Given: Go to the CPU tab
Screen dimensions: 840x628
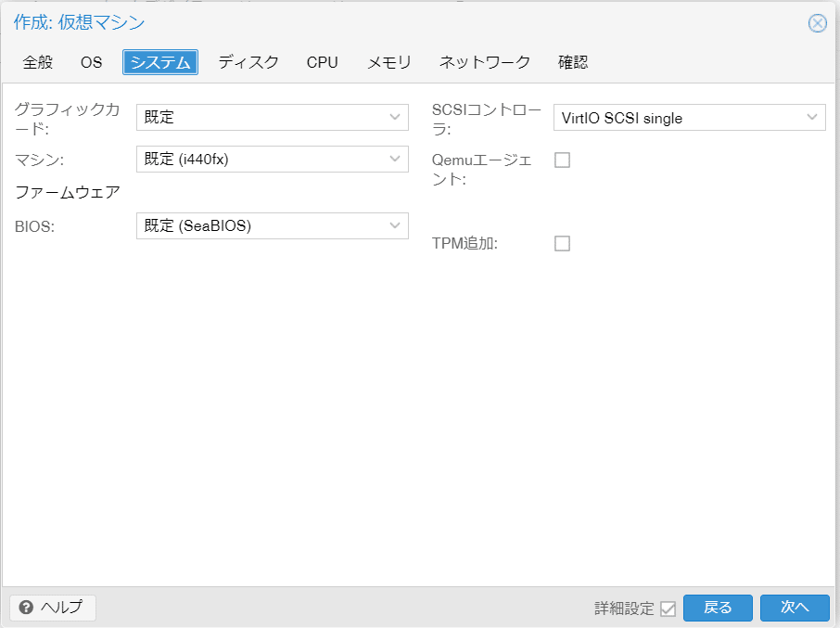Looking at the screenshot, I should coord(322,62).
